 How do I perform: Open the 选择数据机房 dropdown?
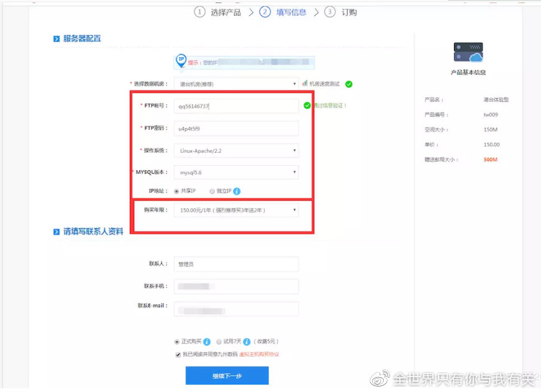point(236,84)
